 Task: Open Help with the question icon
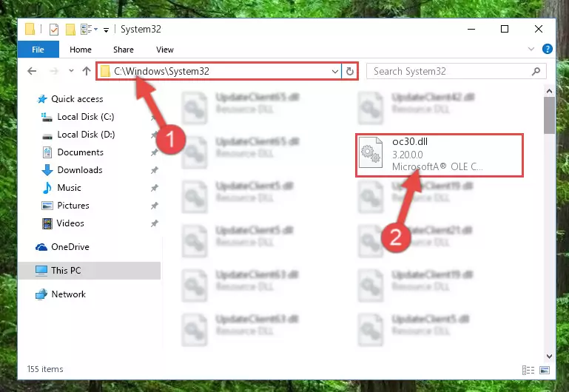tap(548, 49)
